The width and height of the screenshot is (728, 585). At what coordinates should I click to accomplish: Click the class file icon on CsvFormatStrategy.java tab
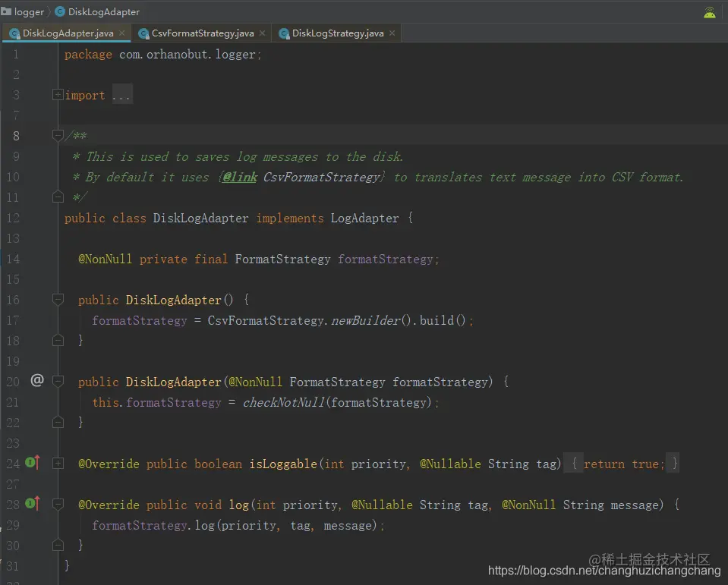tap(144, 33)
